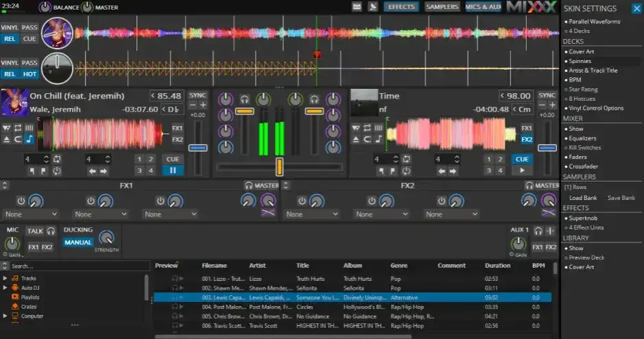Click the eject track icon on deck 1
This screenshot has width=644, height=339.
click(x=7, y=140)
